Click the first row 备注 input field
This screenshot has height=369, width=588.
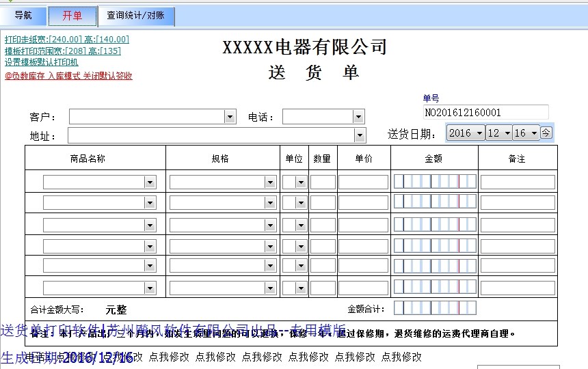[x=517, y=182]
